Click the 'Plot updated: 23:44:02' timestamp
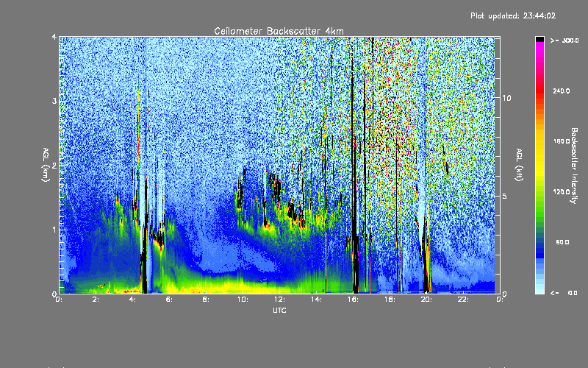Screen dimensions: 588x368 pyautogui.click(x=513, y=15)
